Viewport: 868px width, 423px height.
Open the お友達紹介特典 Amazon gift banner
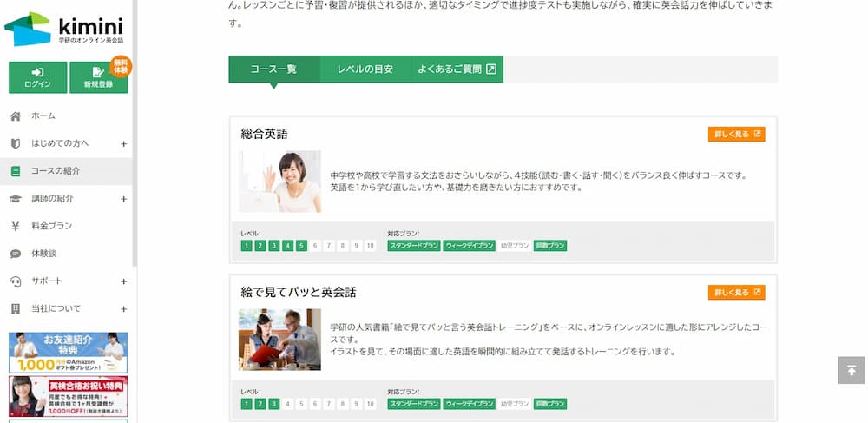68,353
